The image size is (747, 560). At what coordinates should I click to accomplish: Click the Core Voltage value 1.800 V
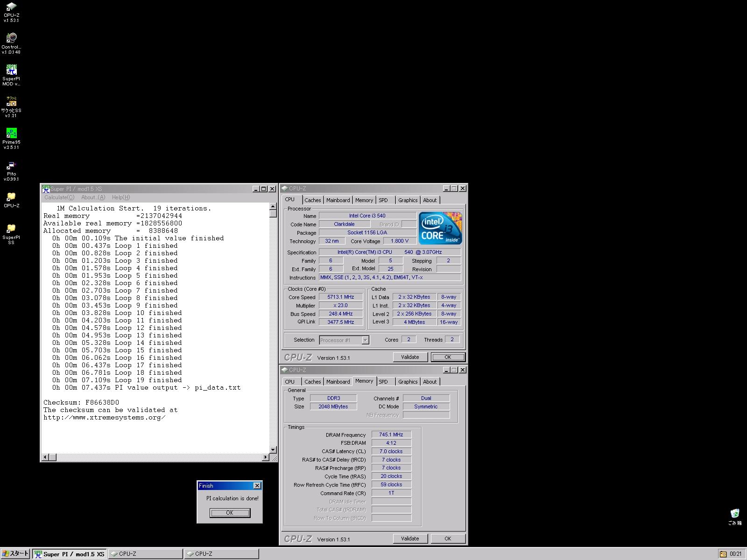[400, 241]
